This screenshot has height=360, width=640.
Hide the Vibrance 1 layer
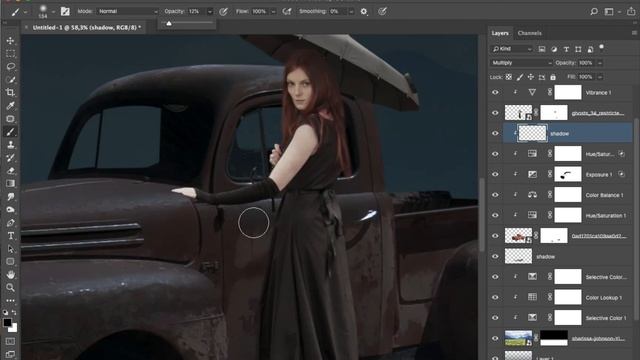(x=495, y=93)
